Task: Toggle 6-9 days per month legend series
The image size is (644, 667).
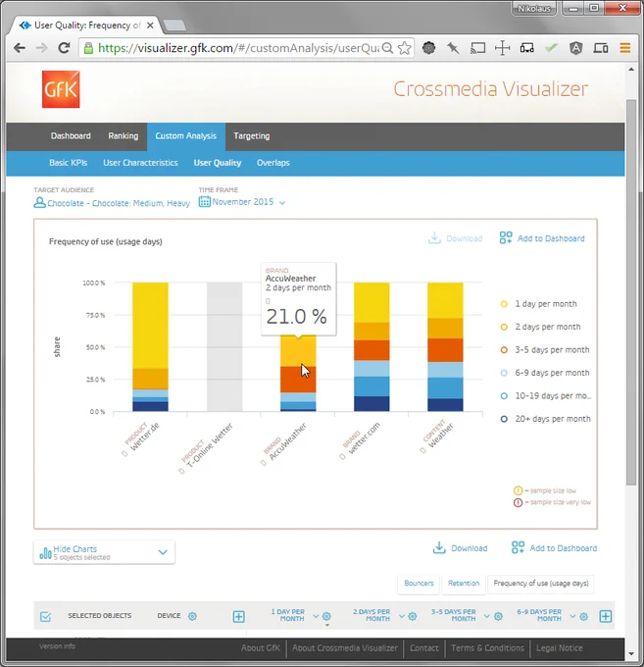Action: [x=545, y=373]
